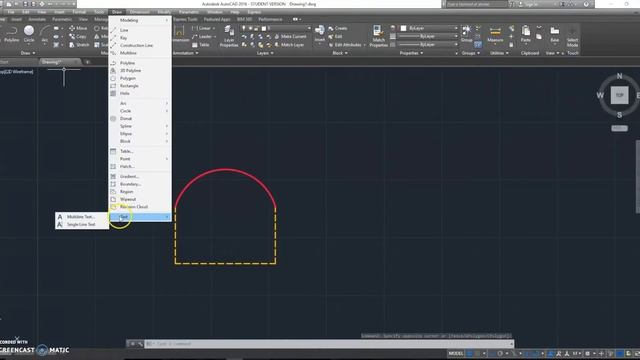The image size is (640, 360).
Task: Expand the Modeling submenu
Action: tap(139, 20)
